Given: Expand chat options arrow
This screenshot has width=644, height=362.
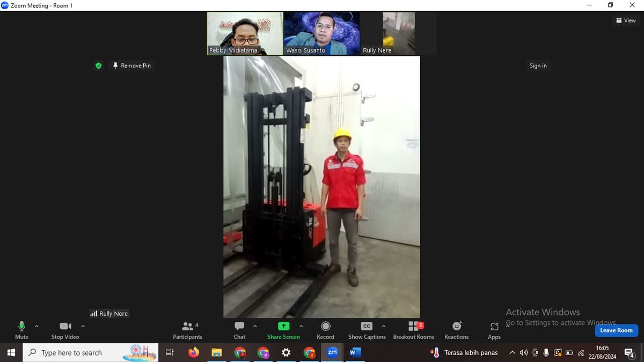Looking at the screenshot, I should [255, 326].
